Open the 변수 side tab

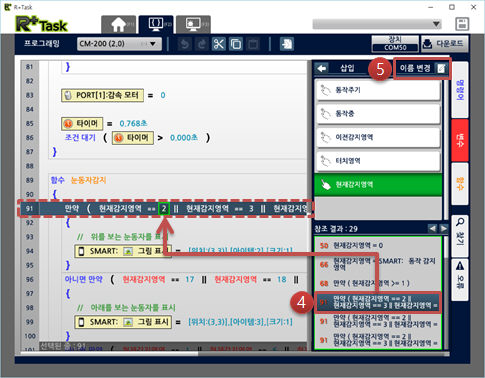460,140
